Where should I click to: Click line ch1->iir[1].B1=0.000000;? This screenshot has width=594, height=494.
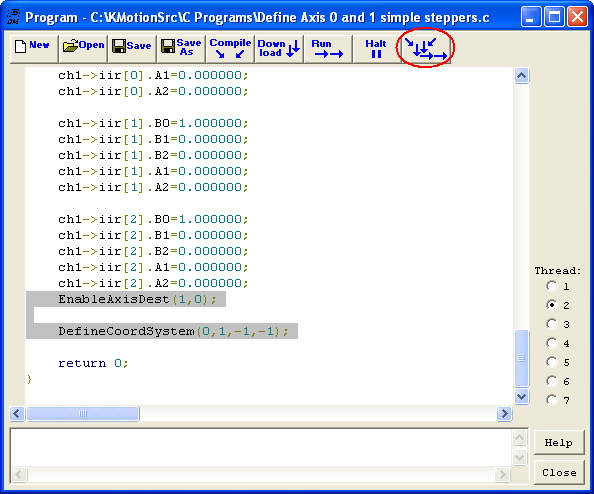coord(153,139)
